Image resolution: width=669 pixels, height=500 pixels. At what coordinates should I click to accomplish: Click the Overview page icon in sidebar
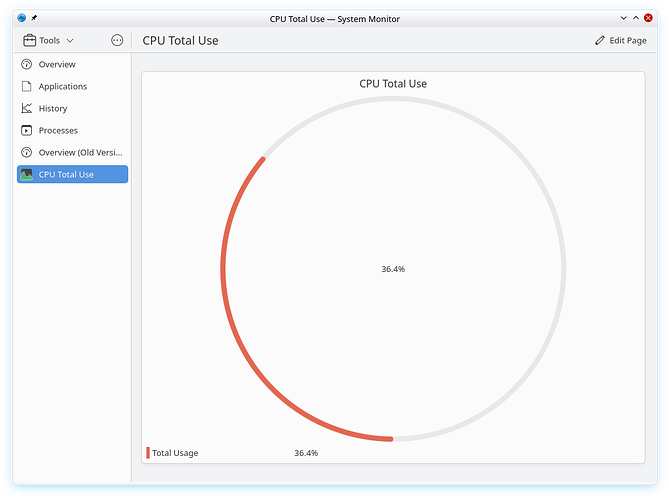click(27, 64)
